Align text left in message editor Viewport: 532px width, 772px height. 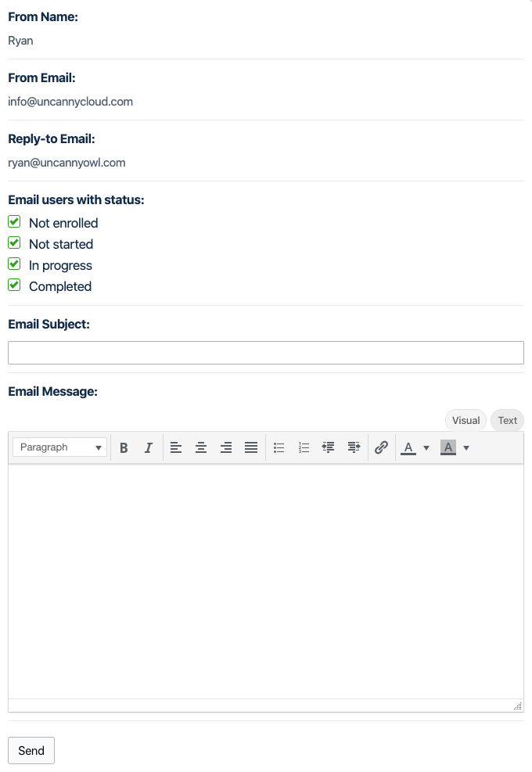176,447
